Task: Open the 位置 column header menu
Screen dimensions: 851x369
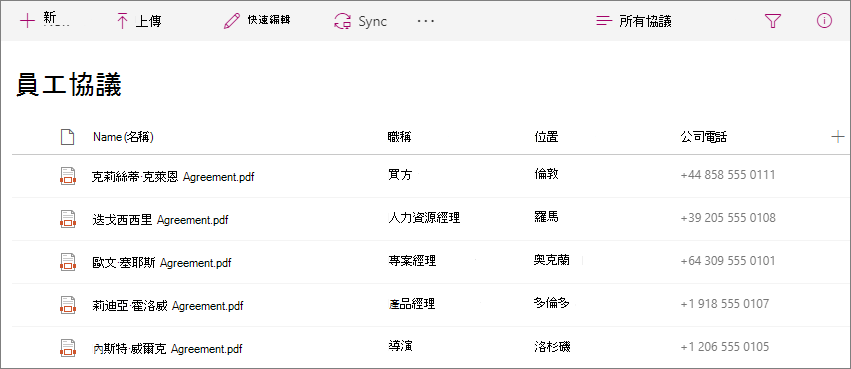Action: pos(546,137)
